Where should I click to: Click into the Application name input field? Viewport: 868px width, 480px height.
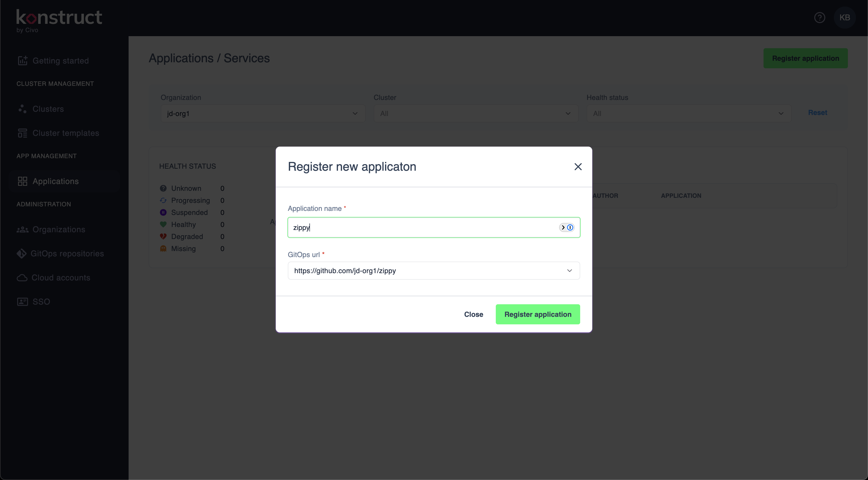(x=421, y=227)
